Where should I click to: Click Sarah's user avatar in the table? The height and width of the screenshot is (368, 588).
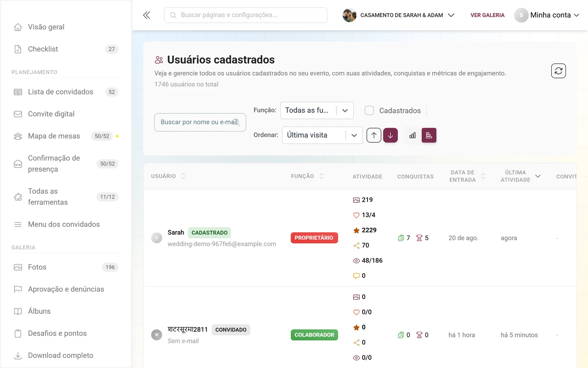coord(157,238)
